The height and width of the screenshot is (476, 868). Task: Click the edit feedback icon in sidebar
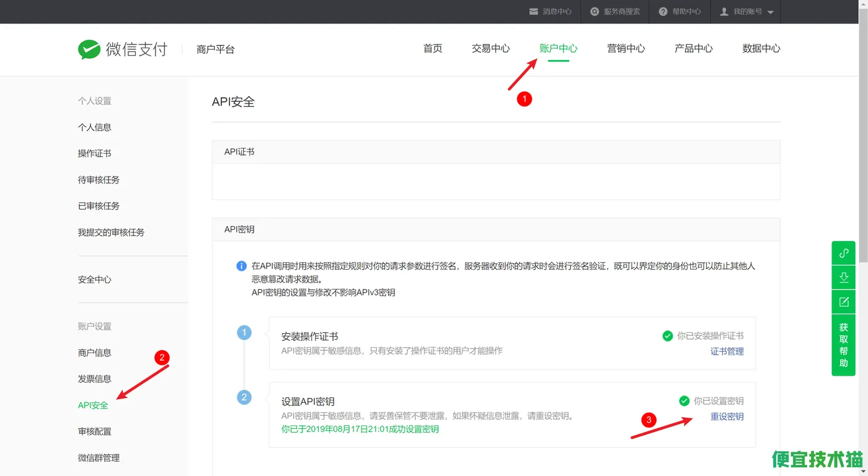pyautogui.click(x=844, y=302)
